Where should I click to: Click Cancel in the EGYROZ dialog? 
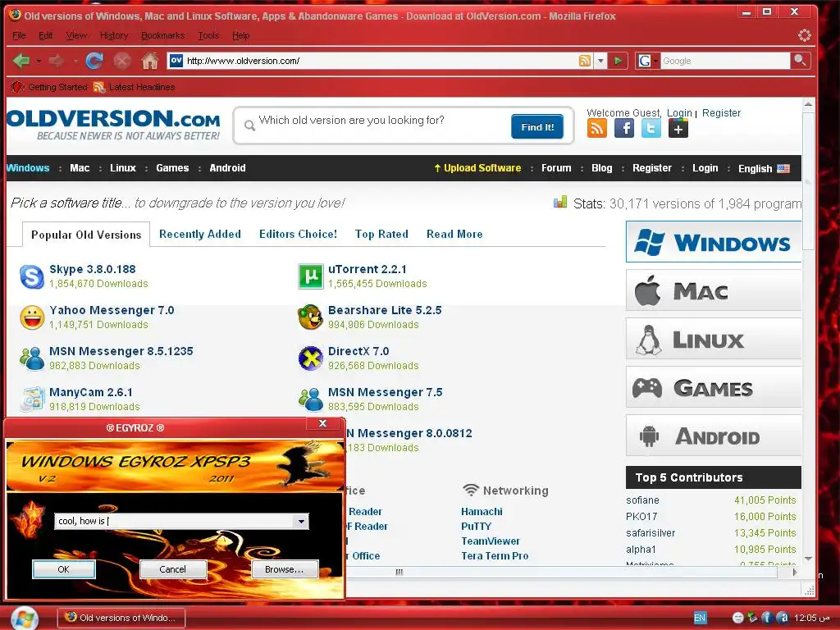pyautogui.click(x=172, y=569)
